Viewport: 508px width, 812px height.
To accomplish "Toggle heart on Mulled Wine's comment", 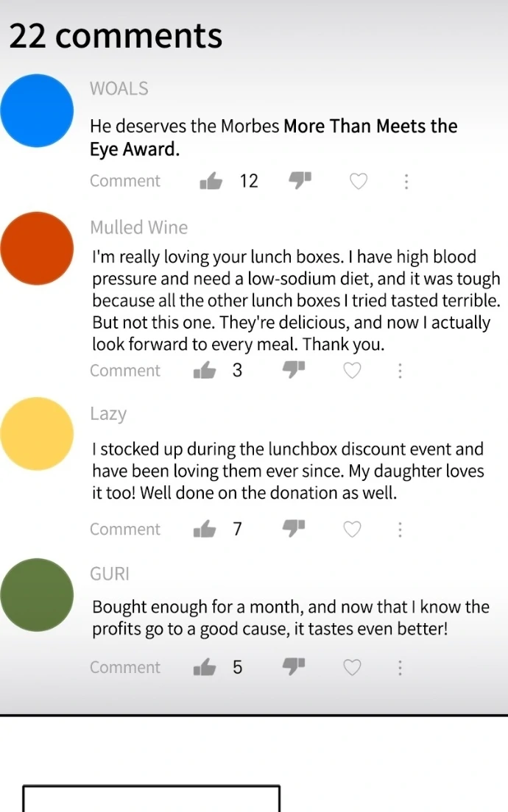I will (x=353, y=371).
